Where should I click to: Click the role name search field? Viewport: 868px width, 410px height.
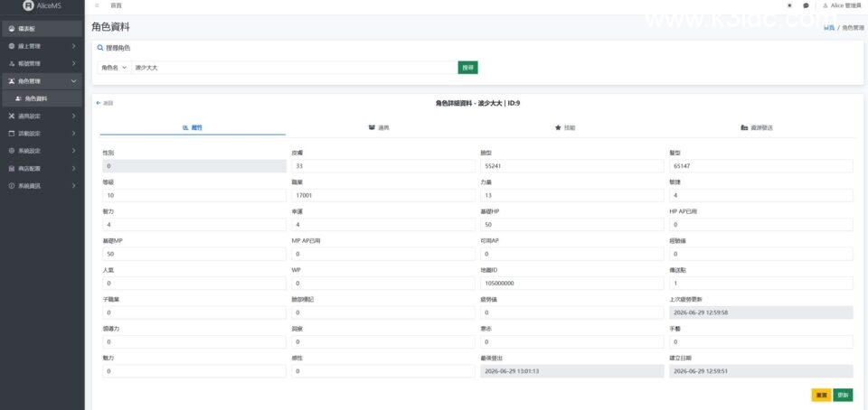[x=295, y=68]
